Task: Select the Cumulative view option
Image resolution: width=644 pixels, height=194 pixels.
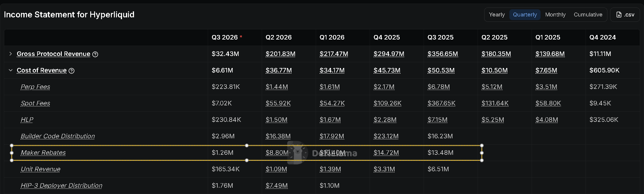Action: 588,15
